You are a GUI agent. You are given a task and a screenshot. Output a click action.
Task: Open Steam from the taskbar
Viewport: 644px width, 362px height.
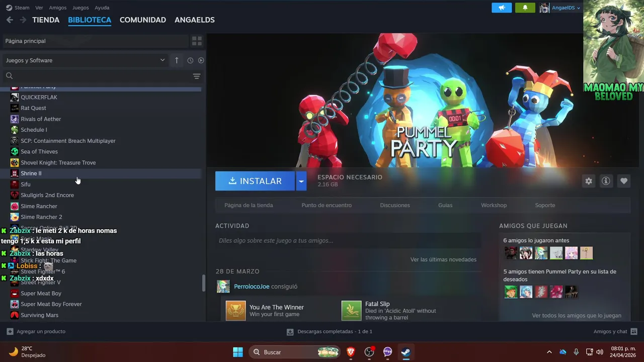click(406, 352)
